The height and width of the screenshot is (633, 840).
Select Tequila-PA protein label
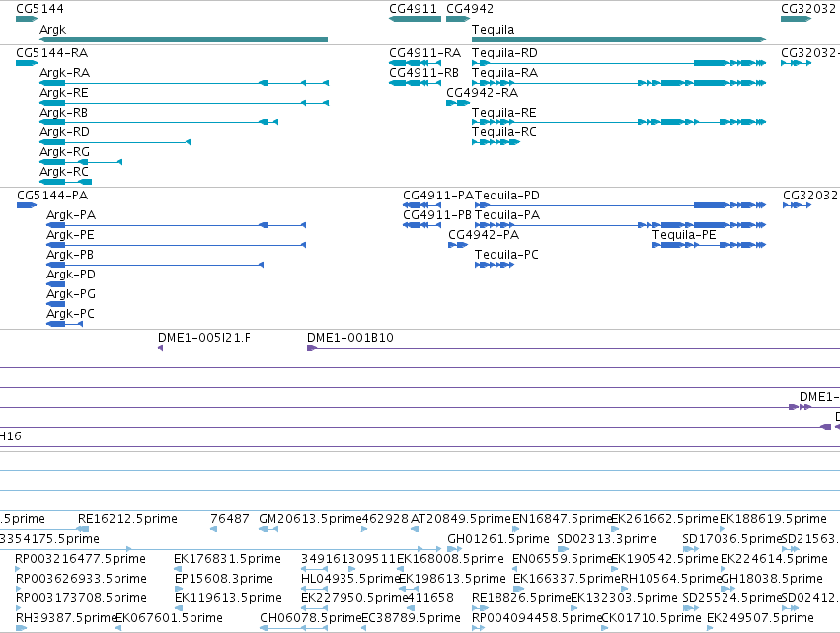[507, 215]
